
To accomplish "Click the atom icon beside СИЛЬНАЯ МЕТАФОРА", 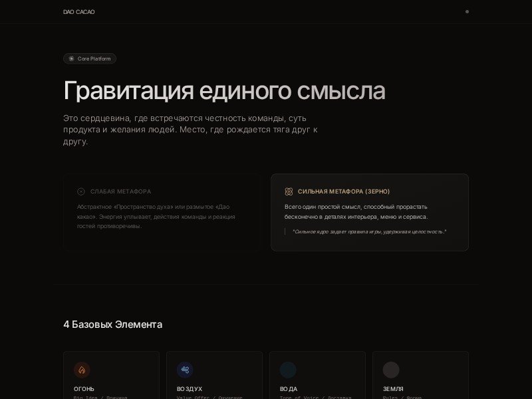I will pos(290,191).
